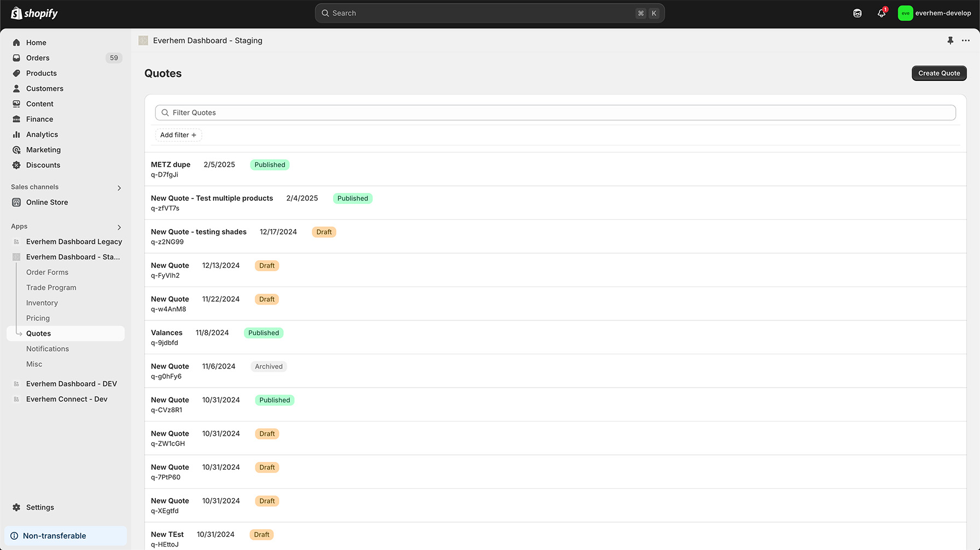Screen dimensions: 980x550
Task: Click the Finance bank icon
Action: [x=16, y=119]
